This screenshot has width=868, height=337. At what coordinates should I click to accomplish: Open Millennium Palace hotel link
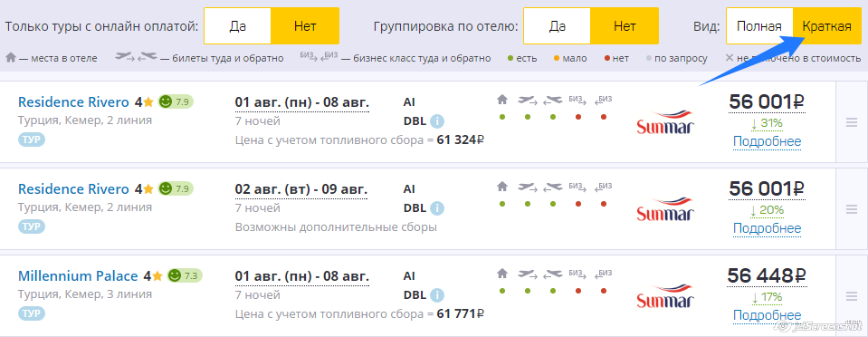click(x=78, y=276)
